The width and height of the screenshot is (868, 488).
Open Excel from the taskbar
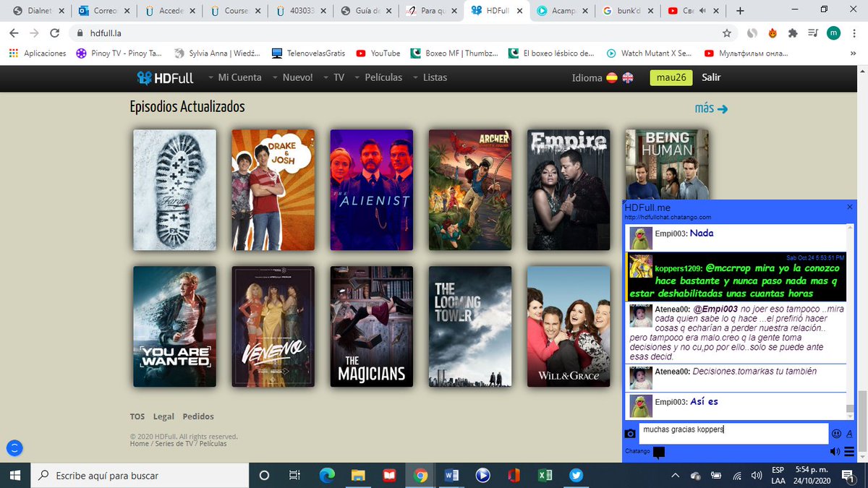[545, 475]
